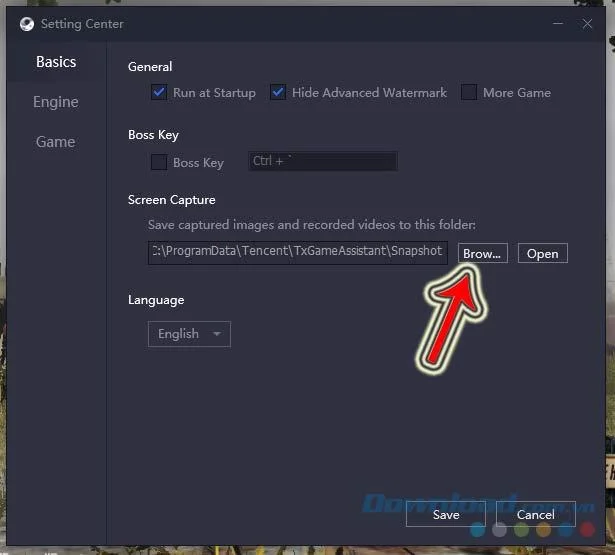
Task: Enable the More Game checkbox
Action: click(x=469, y=93)
